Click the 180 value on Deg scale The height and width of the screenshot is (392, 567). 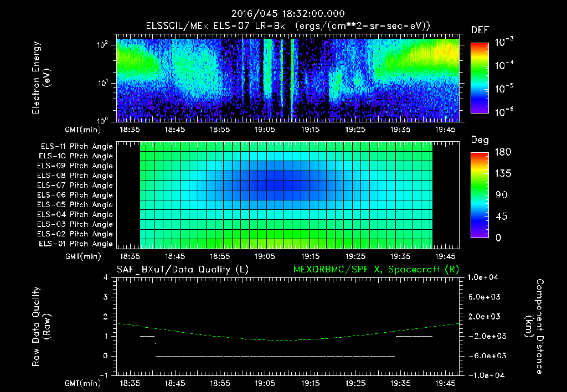pos(503,152)
